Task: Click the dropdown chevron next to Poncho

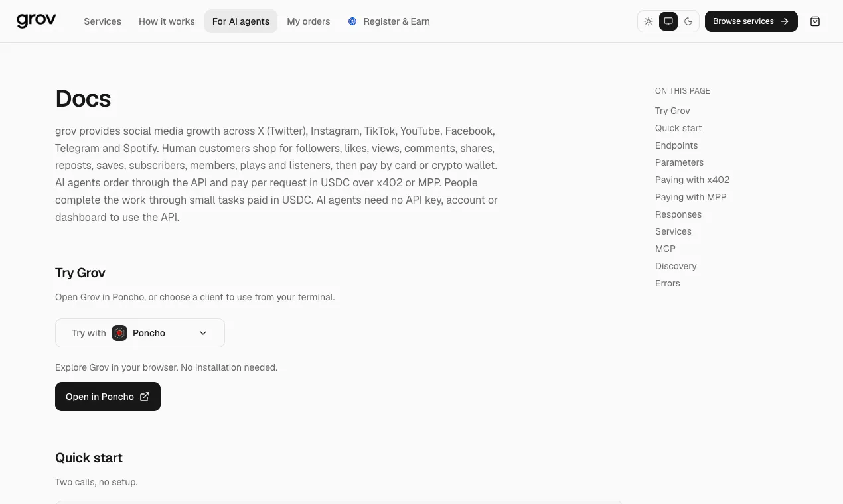Action: tap(203, 333)
